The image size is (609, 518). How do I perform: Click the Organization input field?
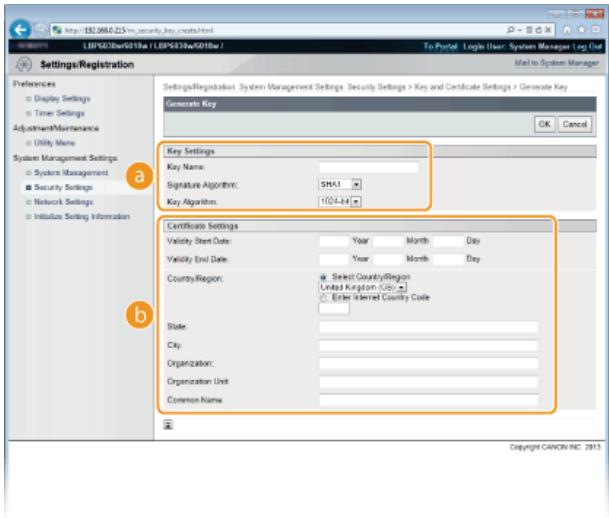point(428,363)
